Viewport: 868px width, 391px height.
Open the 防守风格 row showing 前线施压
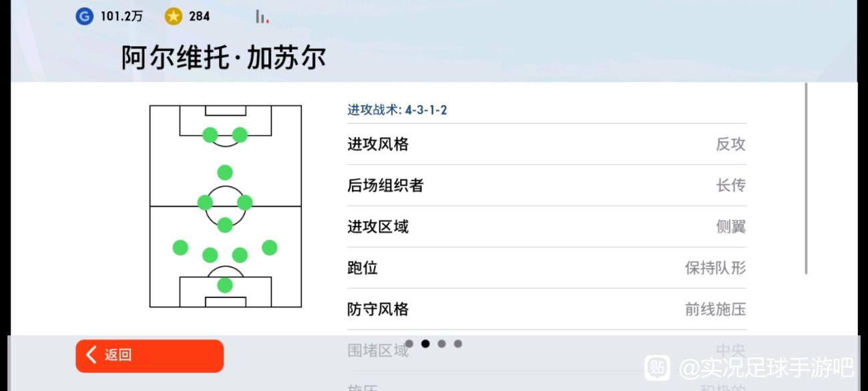tap(547, 309)
